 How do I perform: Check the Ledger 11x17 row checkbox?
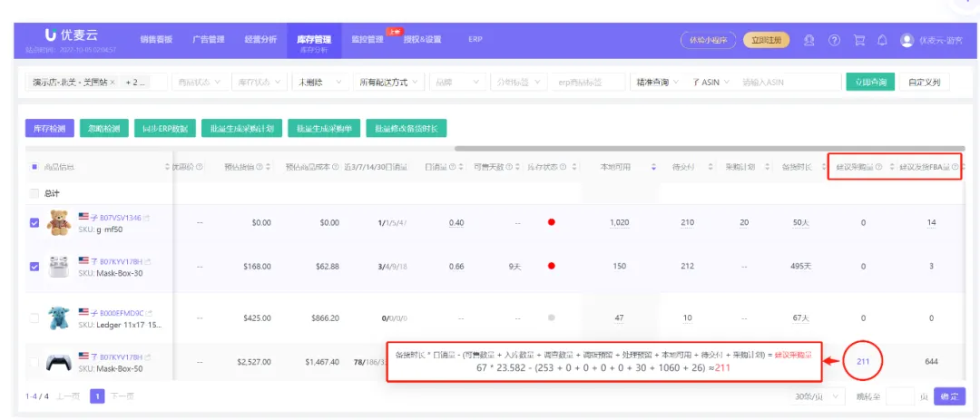(x=34, y=317)
